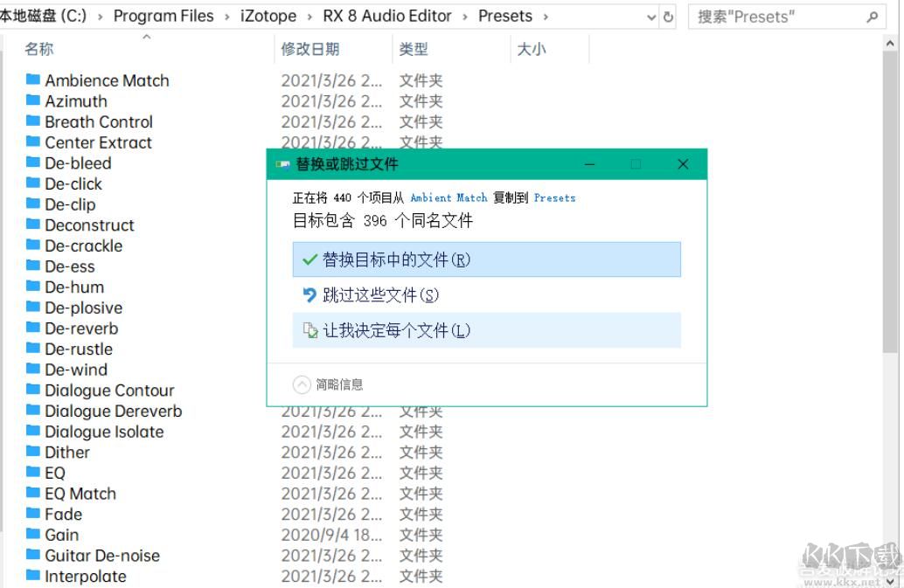Screen dimensions: 904x588
Task: Click the sort chevron above 名称 column
Action: point(147,37)
